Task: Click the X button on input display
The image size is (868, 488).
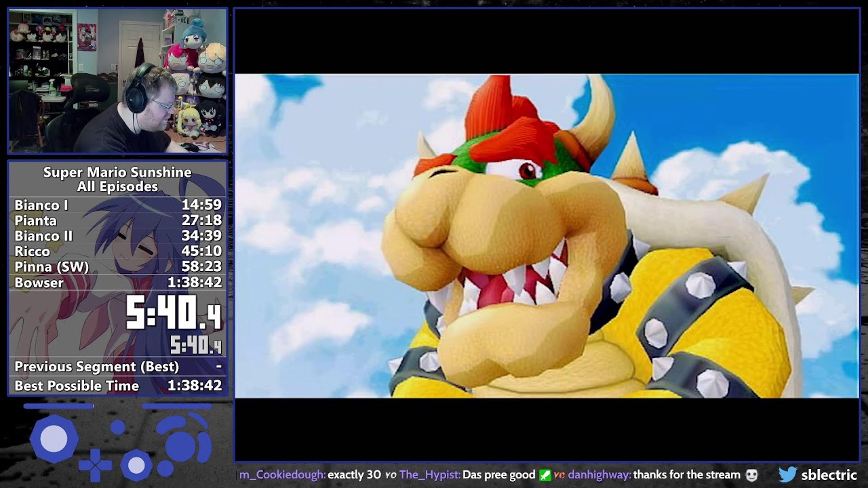Action: [x=203, y=448]
